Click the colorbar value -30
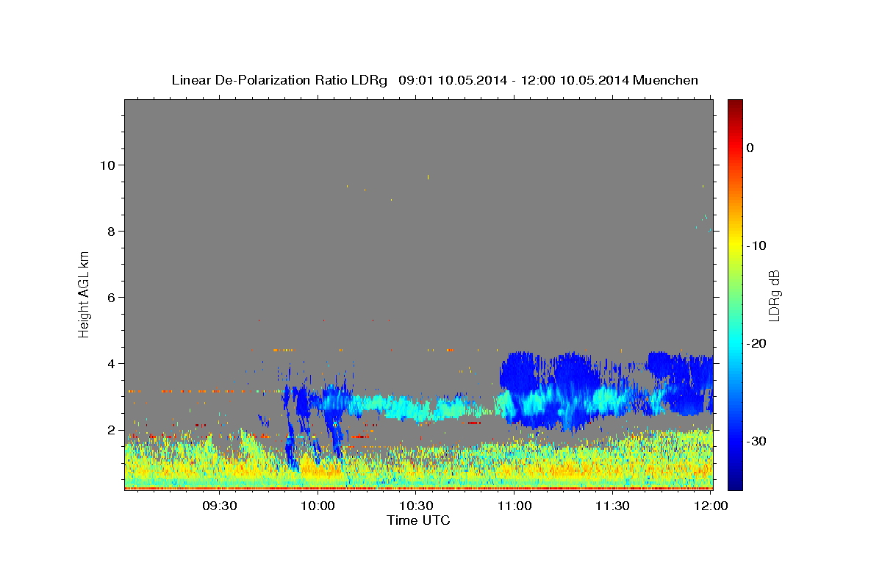This screenshot has height=588, width=882. pyautogui.click(x=757, y=441)
